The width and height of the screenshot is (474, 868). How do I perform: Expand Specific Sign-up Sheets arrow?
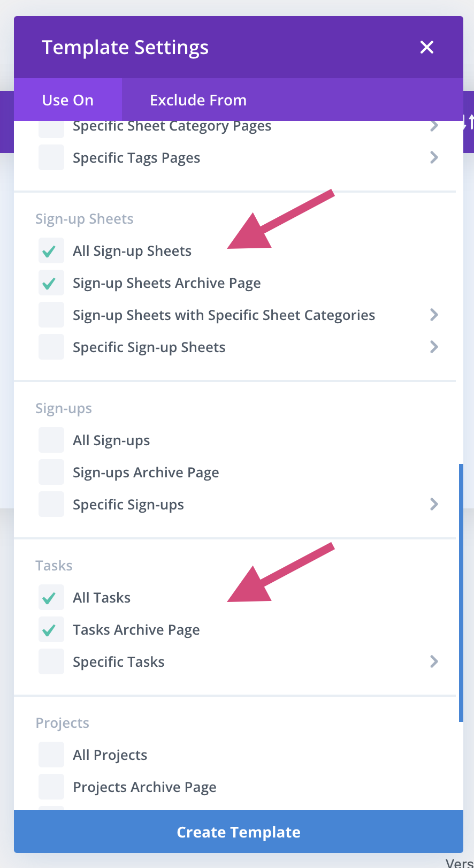click(x=434, y=347)
